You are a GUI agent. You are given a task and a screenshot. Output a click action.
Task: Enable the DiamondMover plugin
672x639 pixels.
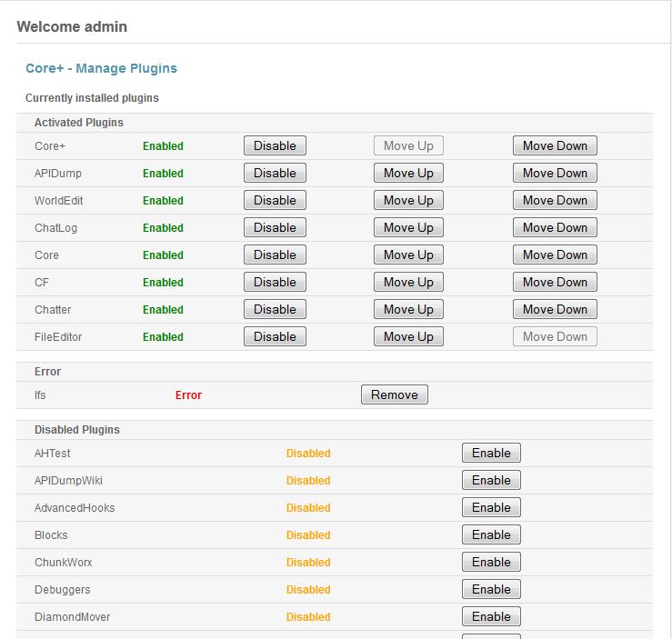(491, 616)
